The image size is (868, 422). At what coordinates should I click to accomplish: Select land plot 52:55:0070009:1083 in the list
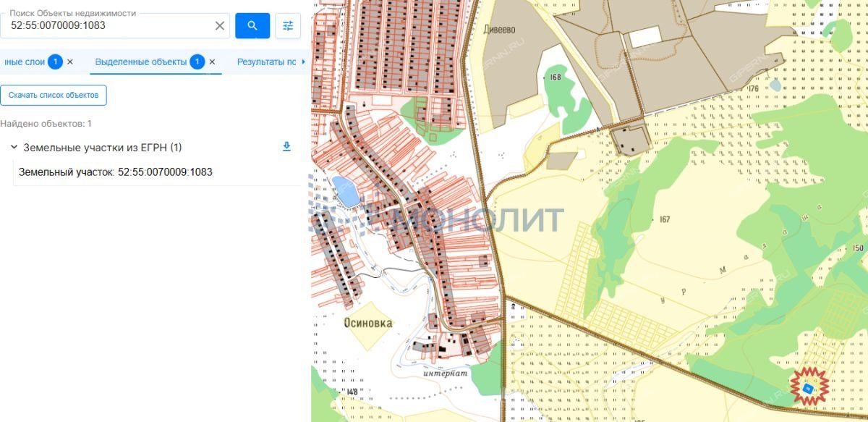point(116,172)
